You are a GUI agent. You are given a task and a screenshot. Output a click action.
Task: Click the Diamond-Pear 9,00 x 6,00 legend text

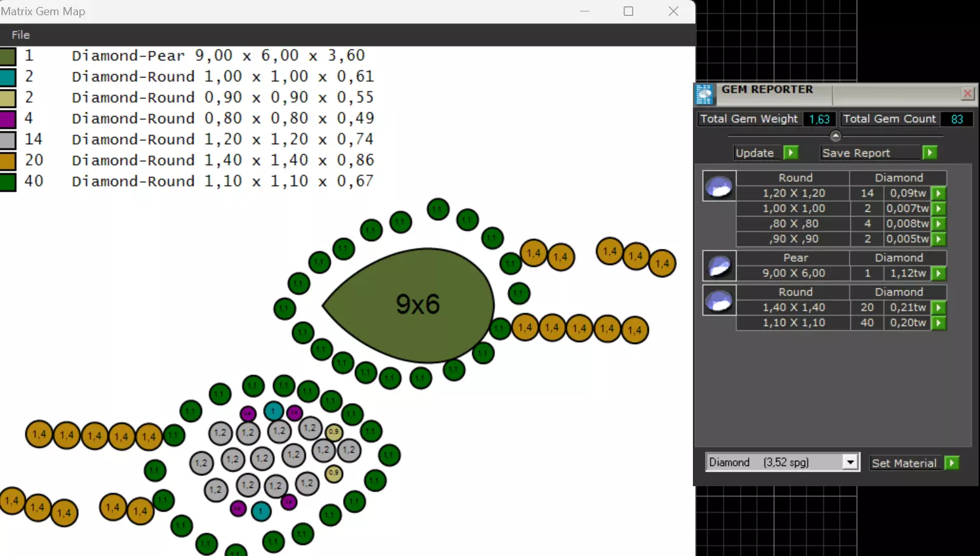click(x=218, y=56)
